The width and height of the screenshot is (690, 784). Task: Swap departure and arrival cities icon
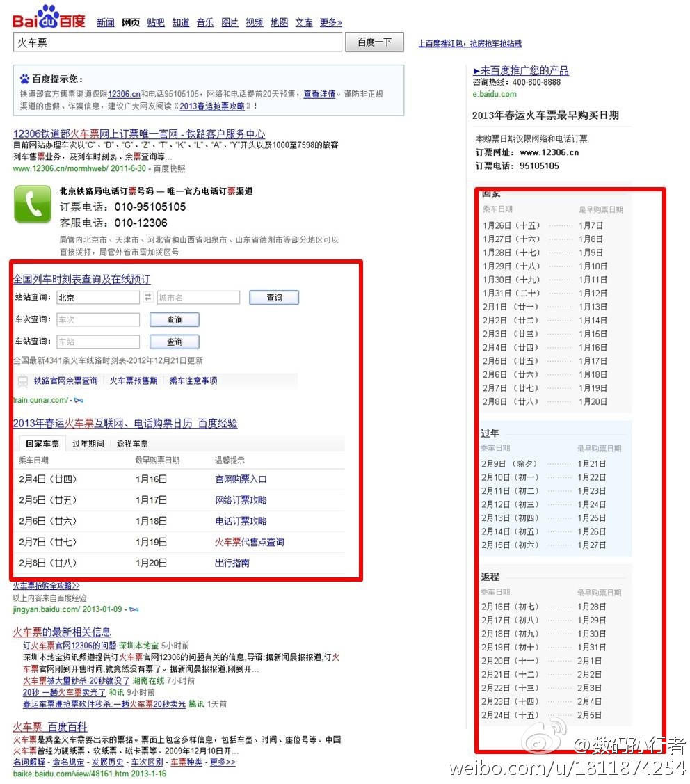[148, 297]
